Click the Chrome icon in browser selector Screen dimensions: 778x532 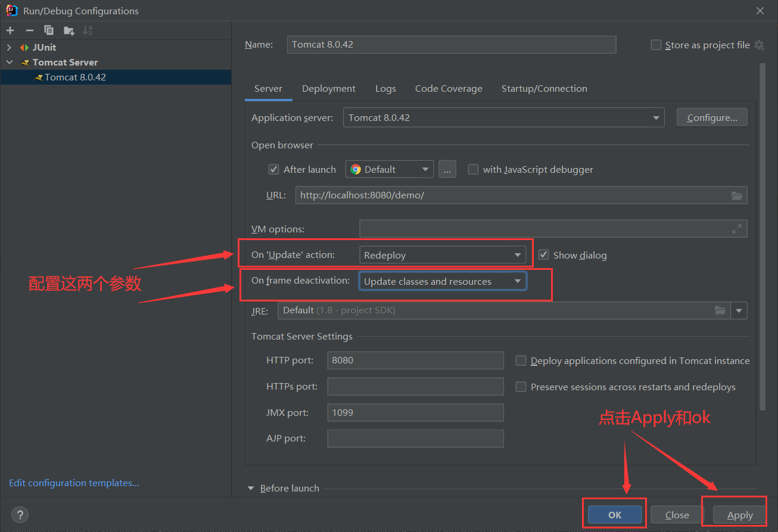point(356,169)
